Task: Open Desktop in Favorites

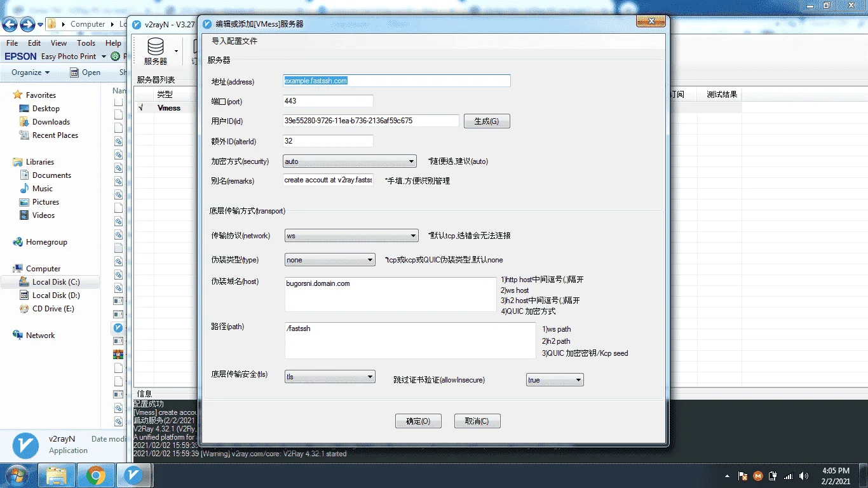Action: [46, 109]
